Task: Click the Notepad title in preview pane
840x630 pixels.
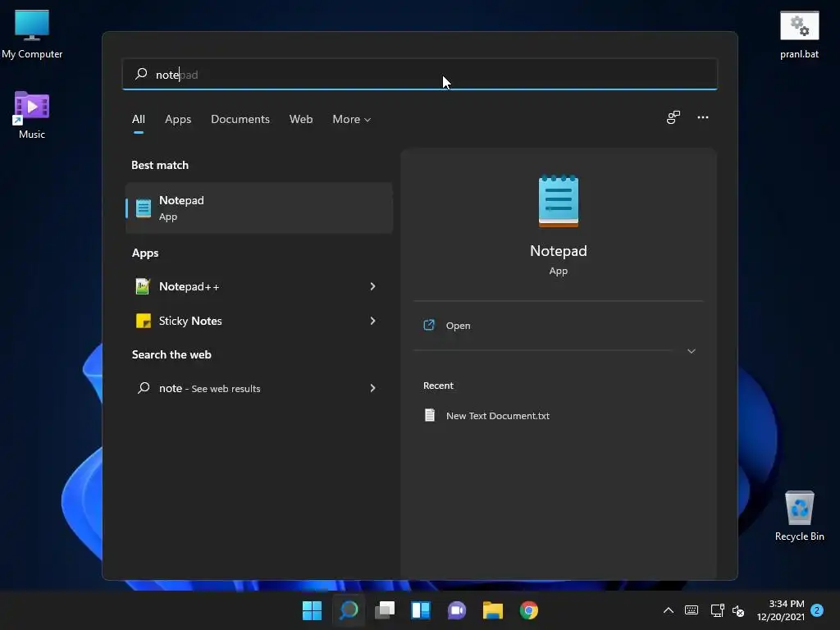Action: click(558, 251)
